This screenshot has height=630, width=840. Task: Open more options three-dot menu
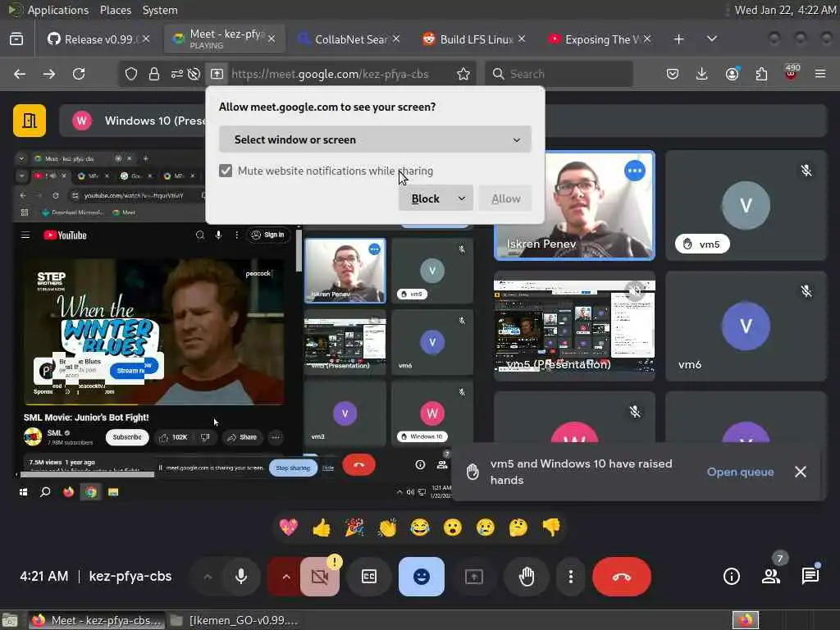[x=571, y=577]
